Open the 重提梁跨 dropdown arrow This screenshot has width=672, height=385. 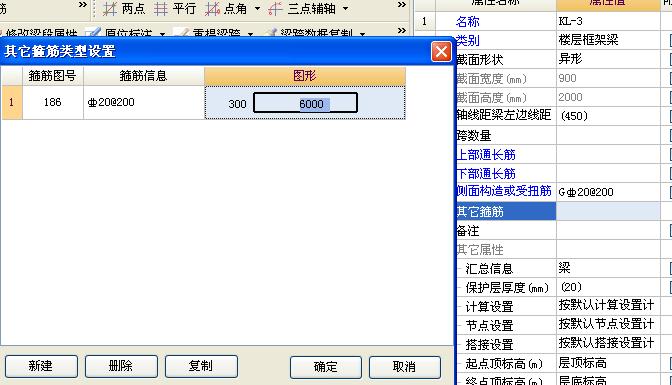tap(250, 33)
